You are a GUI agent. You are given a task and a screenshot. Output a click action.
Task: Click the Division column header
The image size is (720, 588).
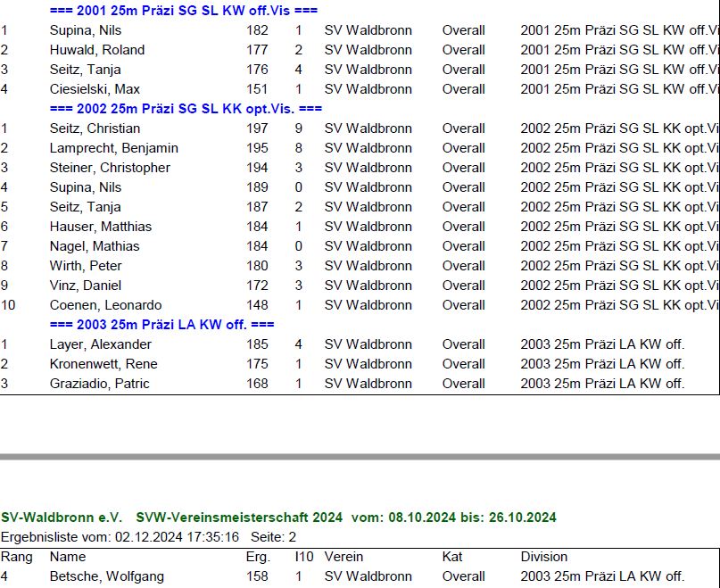click(543, 557)
